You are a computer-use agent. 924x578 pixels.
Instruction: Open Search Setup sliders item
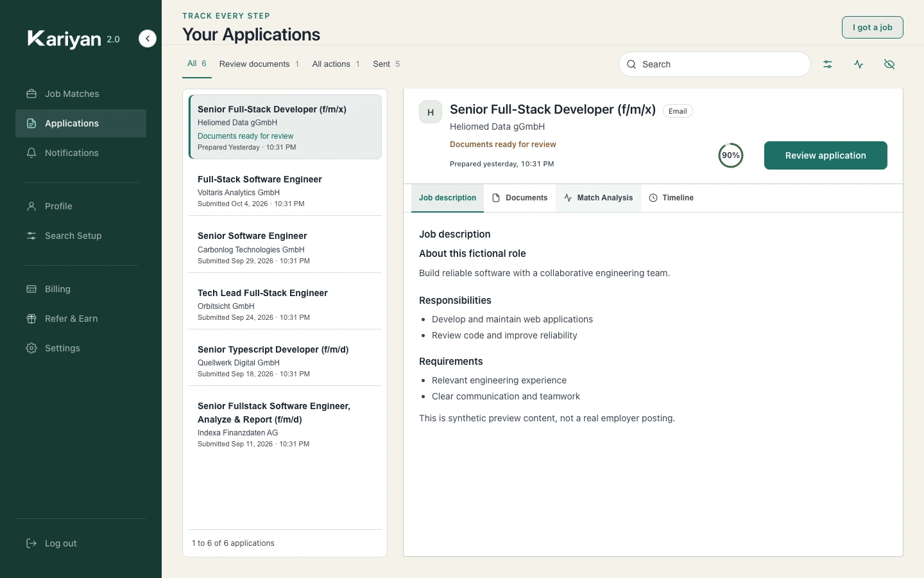tap(81, 236)
